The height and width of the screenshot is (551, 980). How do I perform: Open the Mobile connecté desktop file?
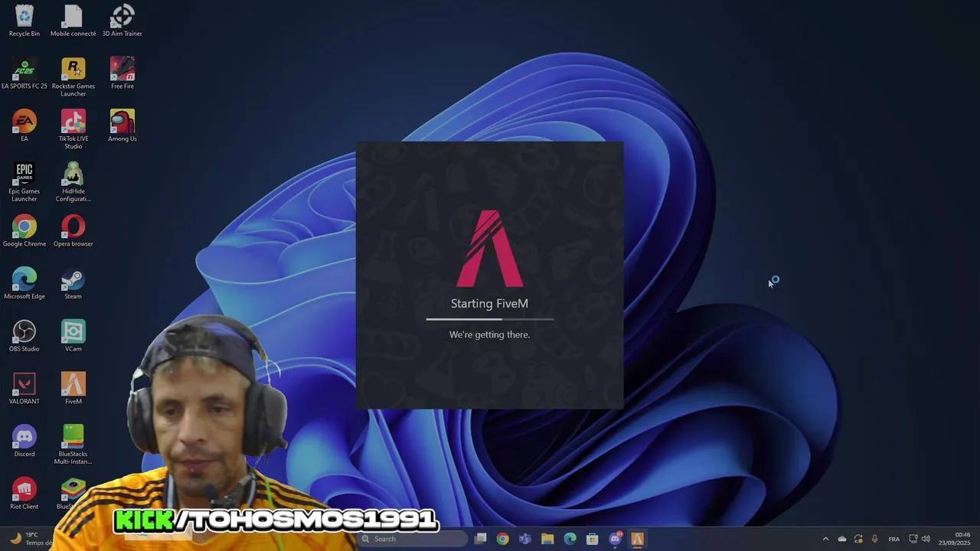coord(73,21)
